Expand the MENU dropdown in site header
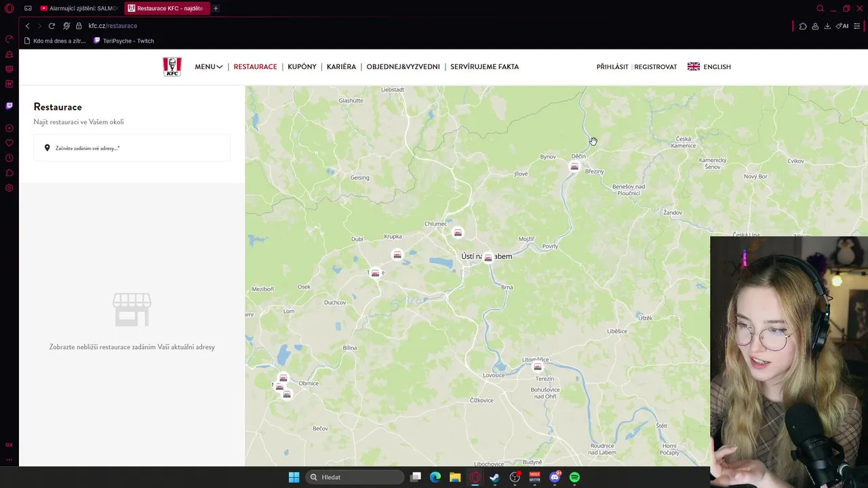The image size is (868, 488). [208, 66]
